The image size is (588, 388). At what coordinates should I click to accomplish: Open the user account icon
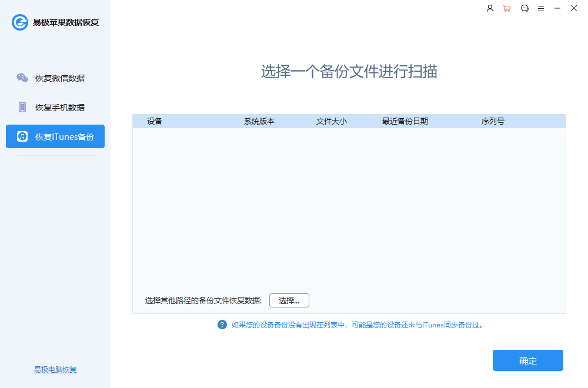point(490,8)
